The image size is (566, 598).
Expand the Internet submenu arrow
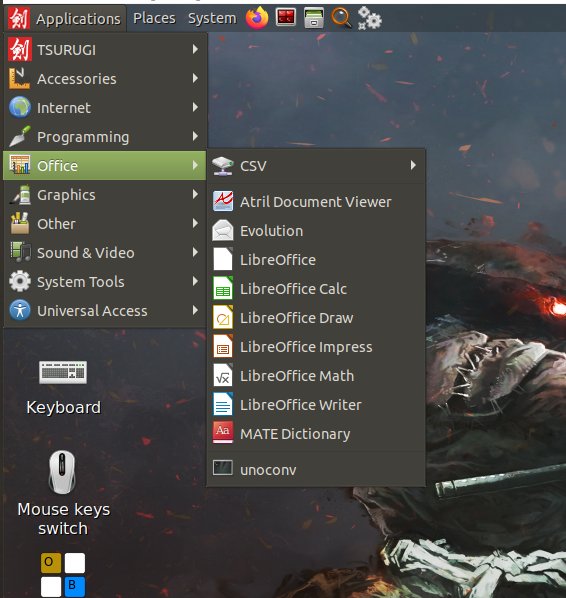pyautogui.click(x=195, y=107)
